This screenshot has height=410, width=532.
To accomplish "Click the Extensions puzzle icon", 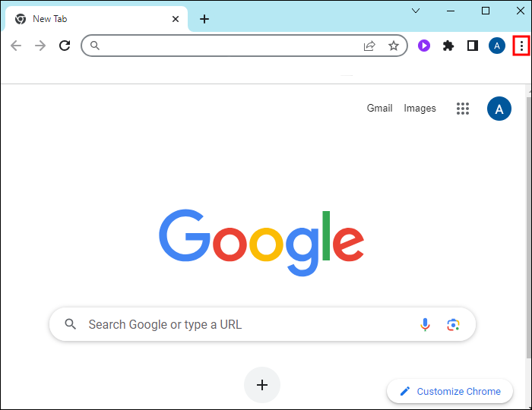I will coord(448,46).
